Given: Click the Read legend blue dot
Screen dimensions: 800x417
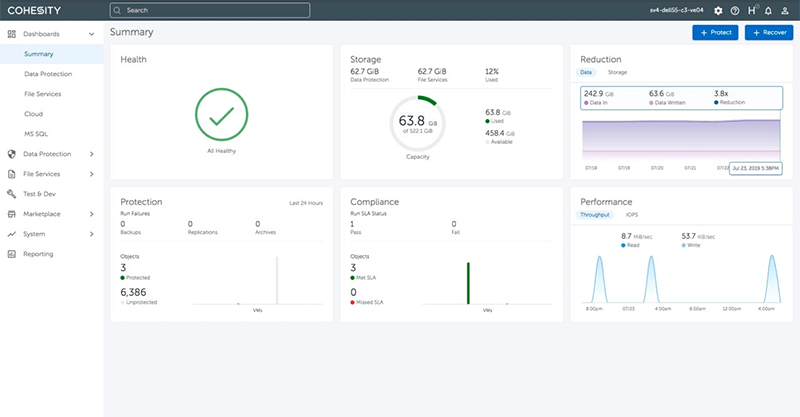Looking at the screenshot, I should tap(623, 246).
